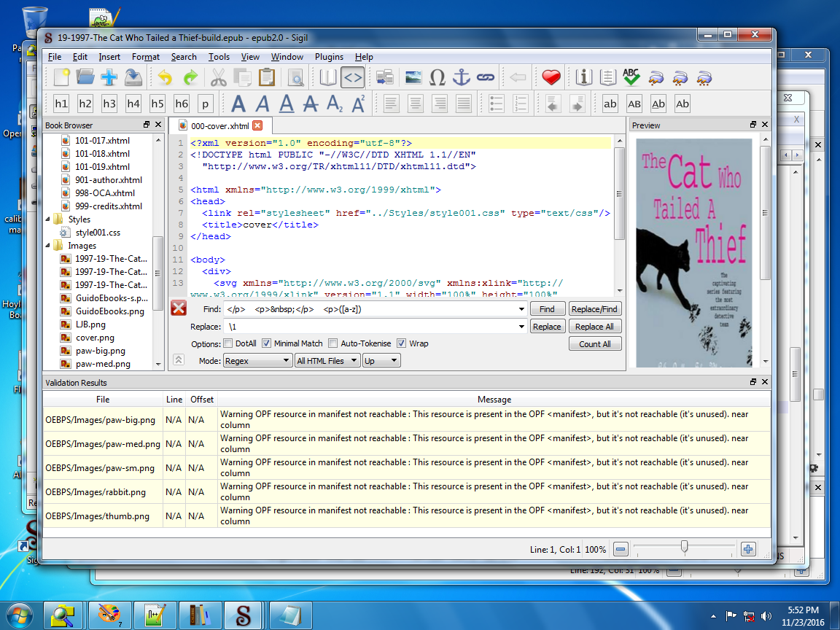
Task: Click the Count All button
Action: tap(595, 344)
